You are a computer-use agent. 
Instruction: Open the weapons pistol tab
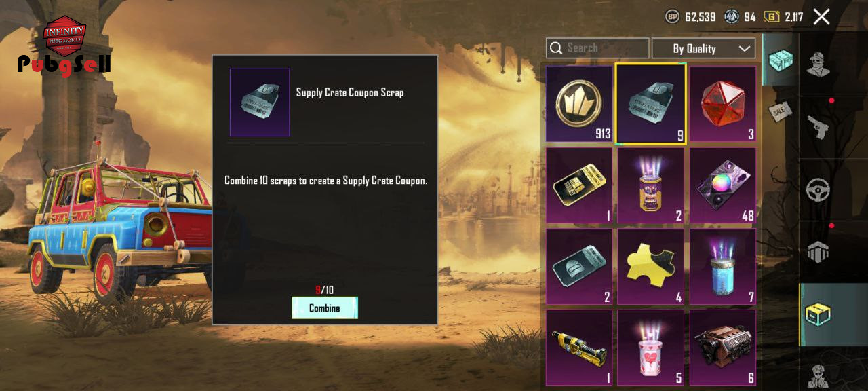click(819, 127)
